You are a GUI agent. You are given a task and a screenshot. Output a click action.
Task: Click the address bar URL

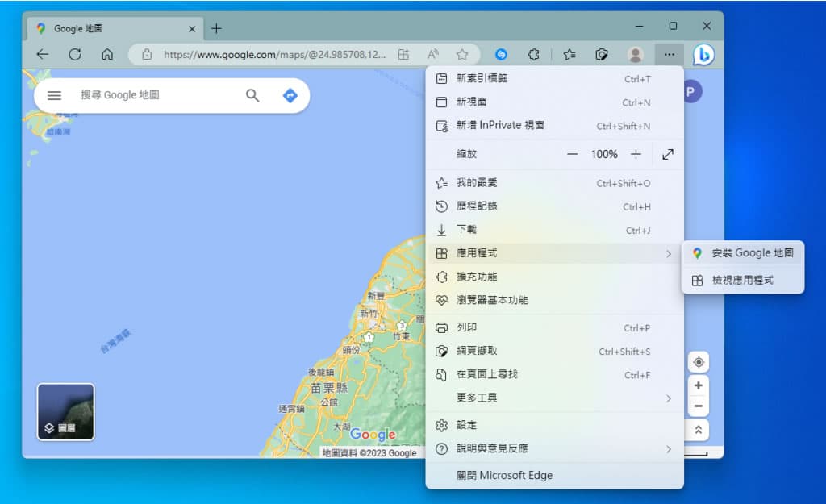pyautogui.click(x=274, y=54)
